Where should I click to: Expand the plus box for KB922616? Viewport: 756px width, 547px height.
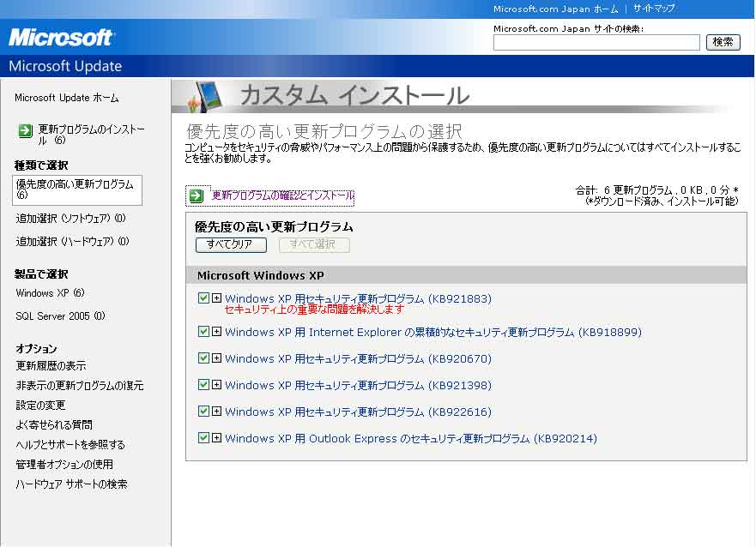tap(216, 411)
